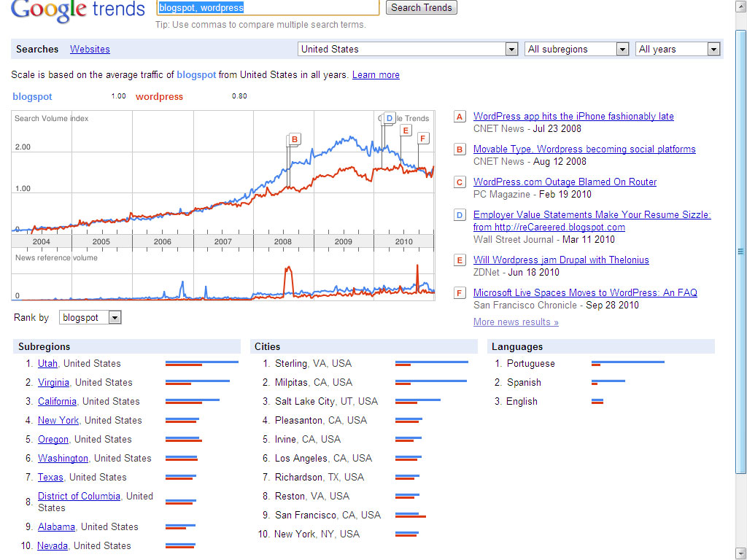
Task: Click the wordpress legend label
Action: click(159, 97)
